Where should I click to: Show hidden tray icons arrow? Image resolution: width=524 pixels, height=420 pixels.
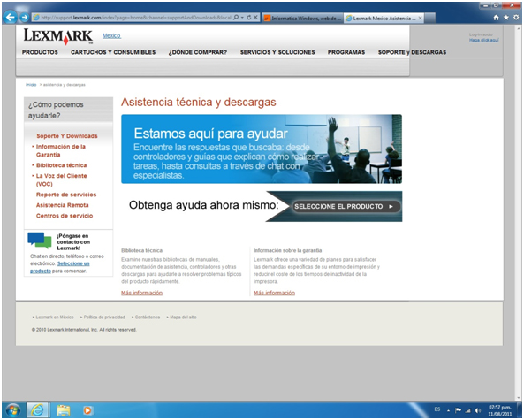tap(449, 410)
